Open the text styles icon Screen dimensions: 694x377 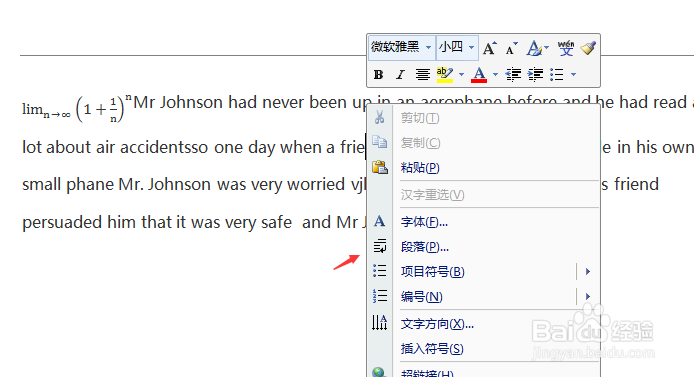point(534,48)
